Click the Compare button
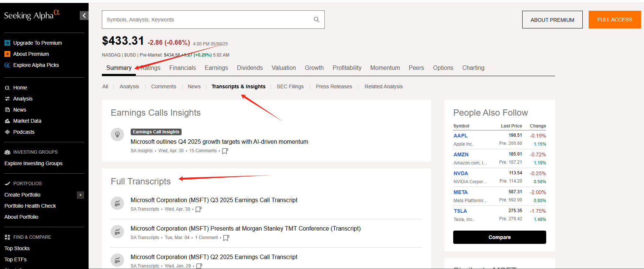644x269 pixels. [x=500, y=237]
